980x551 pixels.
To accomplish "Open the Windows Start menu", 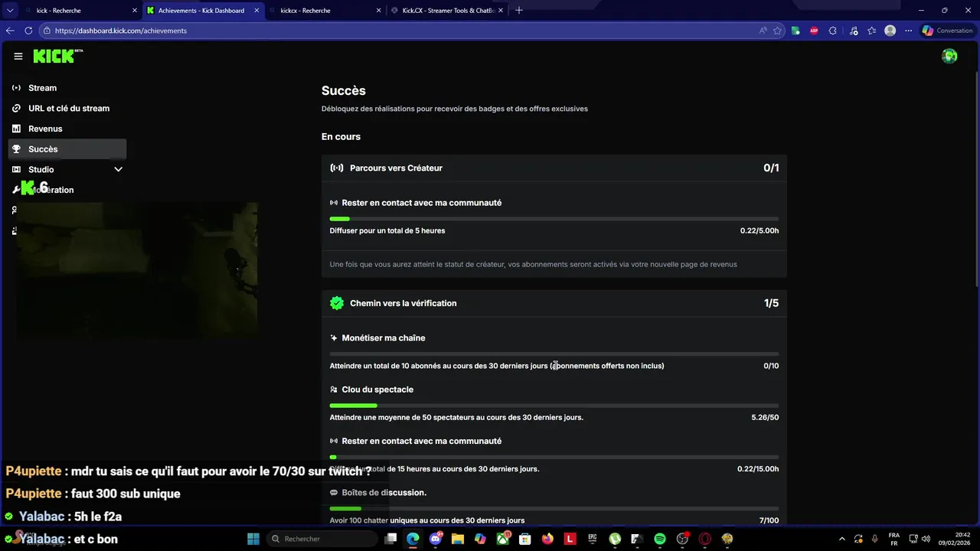I will [x=253, y=539].
